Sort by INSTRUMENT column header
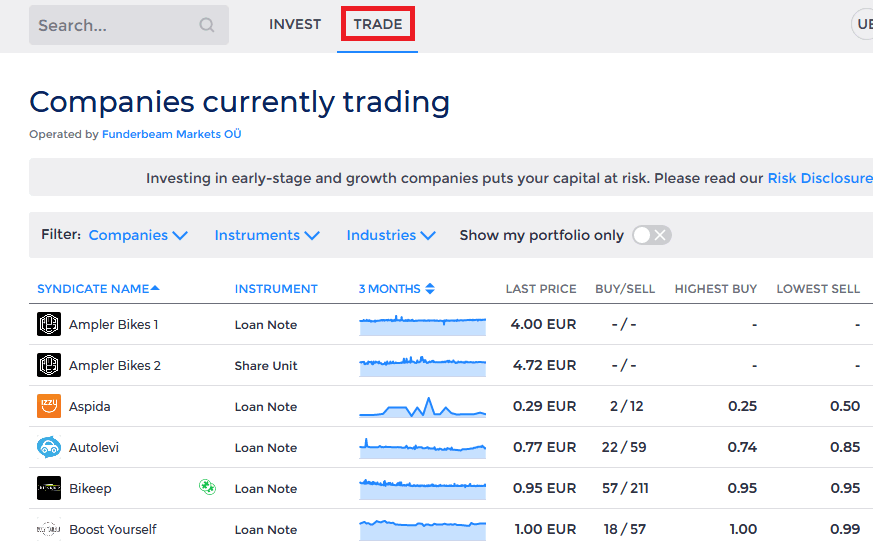 click(276, 289)
